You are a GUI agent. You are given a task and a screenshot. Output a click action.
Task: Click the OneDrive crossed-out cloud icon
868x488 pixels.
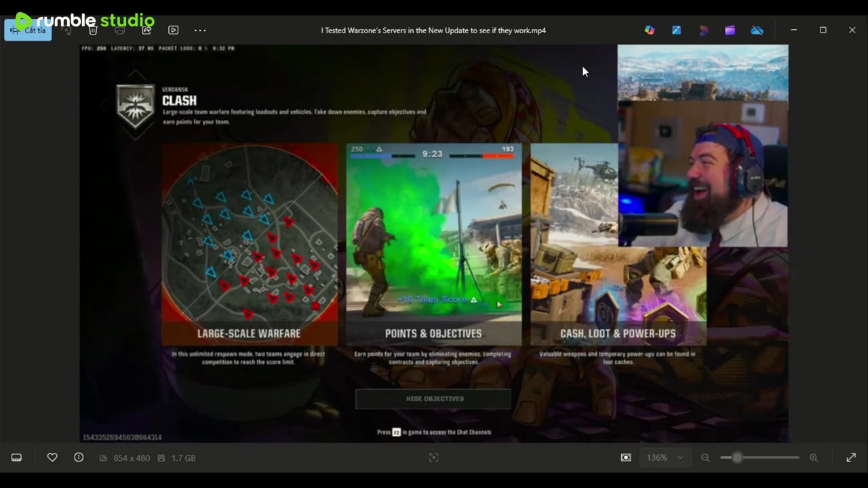tap(757, 30)
